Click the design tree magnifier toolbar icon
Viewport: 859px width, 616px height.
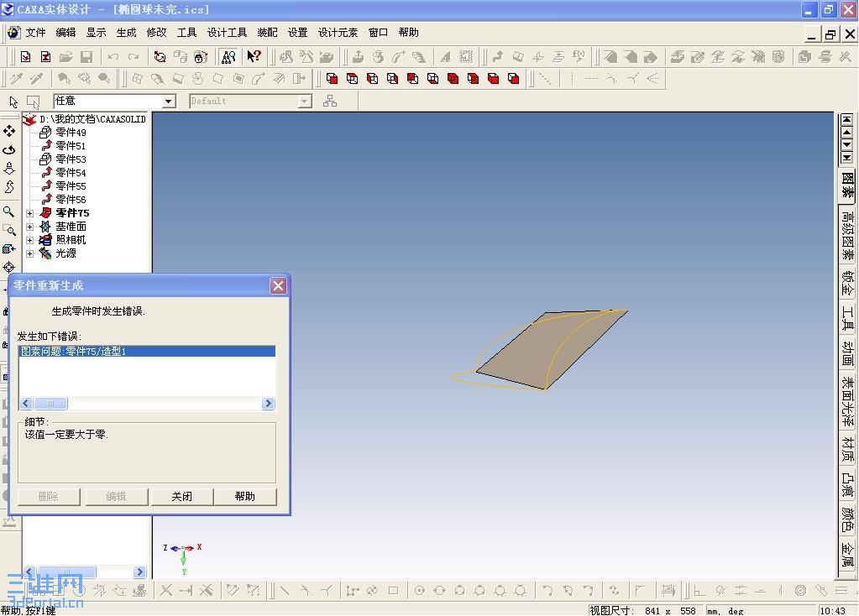pyautogui.click(x=228, y=56)
